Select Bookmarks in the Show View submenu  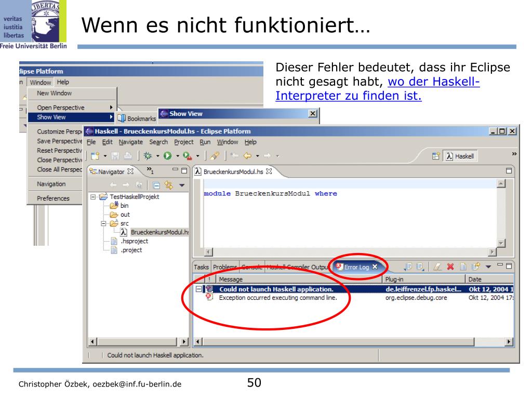point(137,118)
